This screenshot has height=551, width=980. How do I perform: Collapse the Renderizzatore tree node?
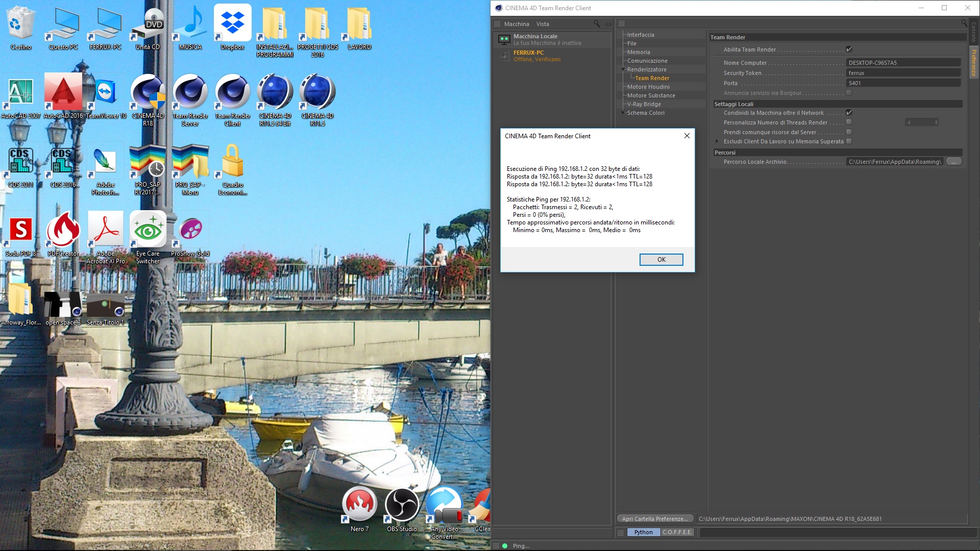point(623,69)
